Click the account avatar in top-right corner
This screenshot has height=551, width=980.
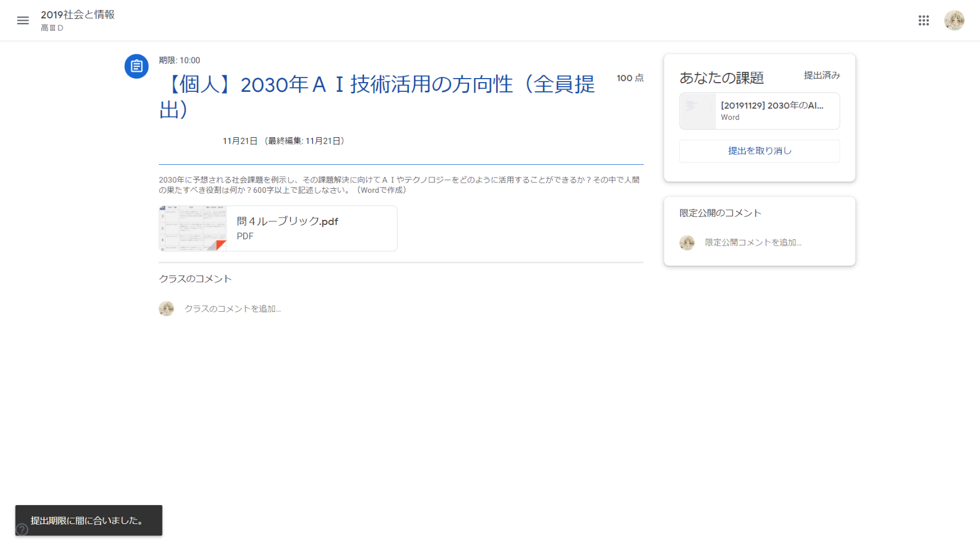click(954, 21)
